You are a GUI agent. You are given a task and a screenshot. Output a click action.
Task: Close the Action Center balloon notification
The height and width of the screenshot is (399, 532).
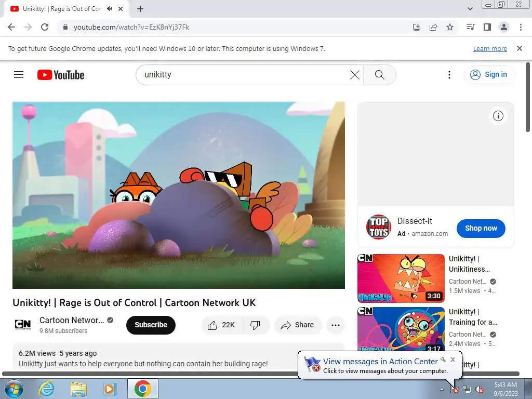453,360
